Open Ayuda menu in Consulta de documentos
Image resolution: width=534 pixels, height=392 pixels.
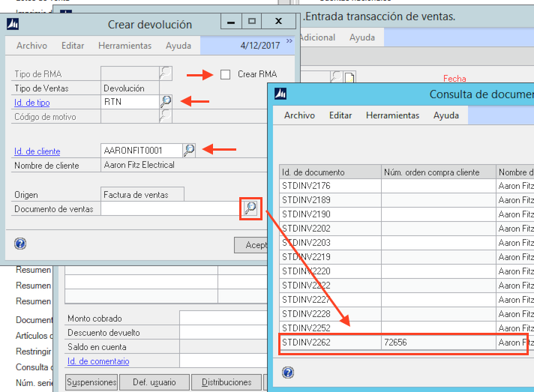click(446, 115)
